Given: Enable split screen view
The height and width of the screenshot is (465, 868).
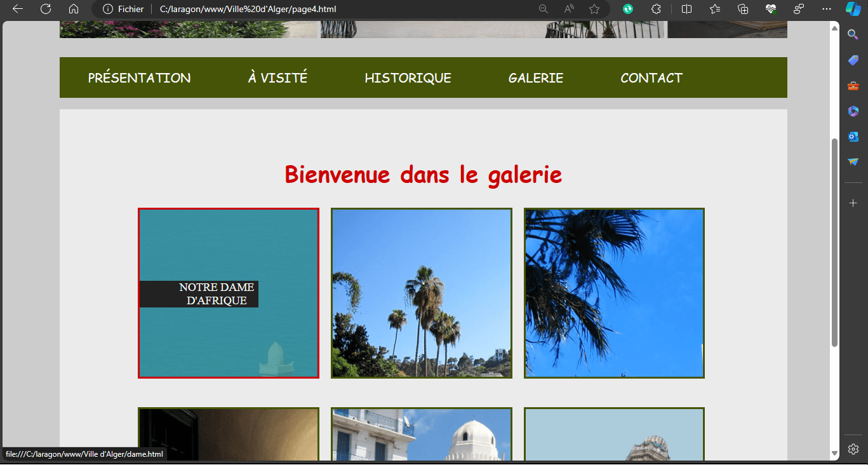Looking at the screenshot, I should (x=686, y=9).
